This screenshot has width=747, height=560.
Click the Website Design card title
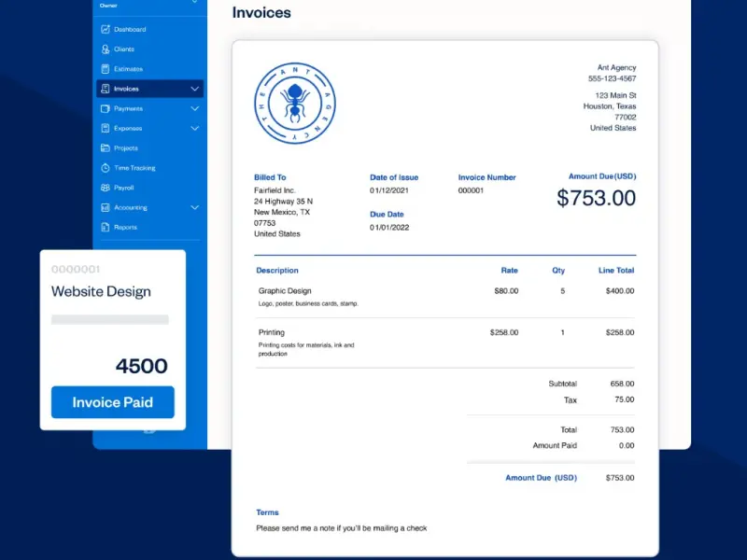coord(101,291)
